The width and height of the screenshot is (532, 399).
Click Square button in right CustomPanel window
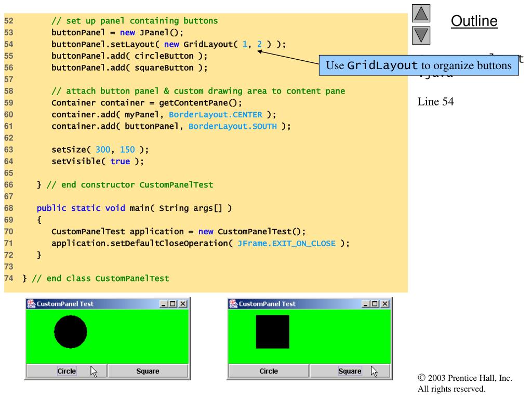click(x=350, y=371)
